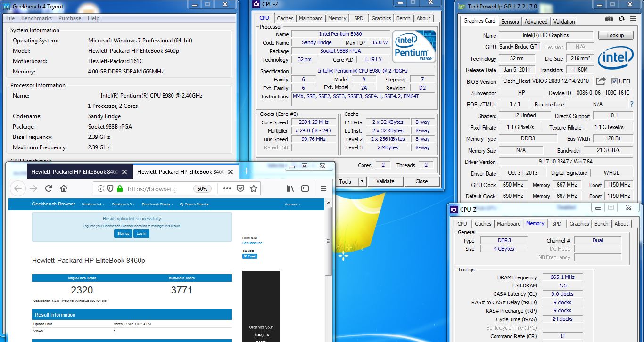Open page actions three-dot menu in Firefox
This screenshot has height=342, width=644.
pos(227,188)
